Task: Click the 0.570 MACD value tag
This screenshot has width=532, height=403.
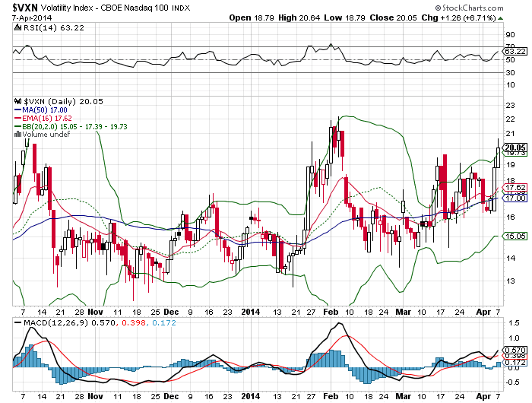Action: 515,350
